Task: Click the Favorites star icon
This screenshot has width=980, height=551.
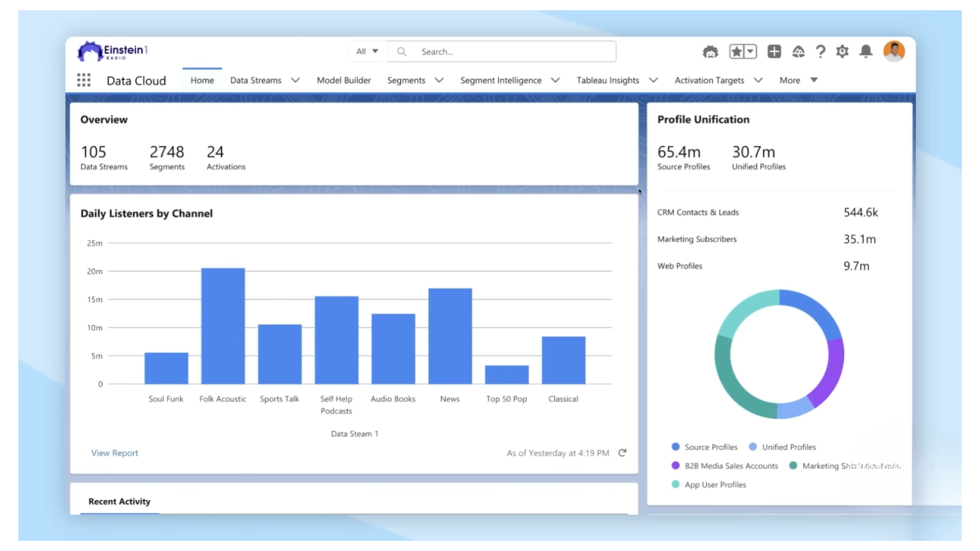Action: click(x=737, y=52)
